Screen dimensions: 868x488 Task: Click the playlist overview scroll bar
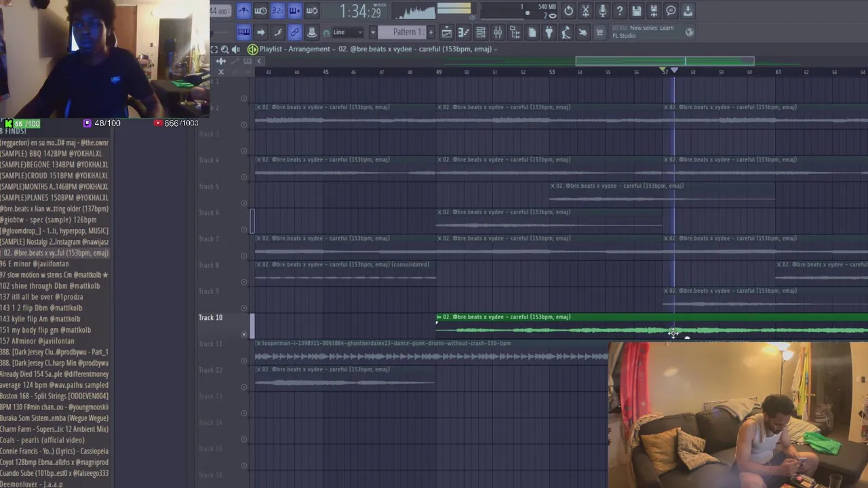coord(665,62)
